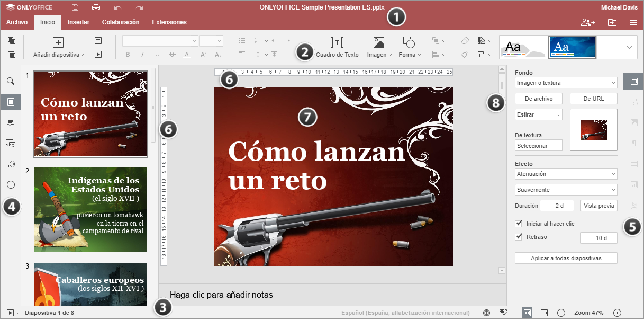Undo the last action
This screenshot has width=644, height=319.
(118, 8)
